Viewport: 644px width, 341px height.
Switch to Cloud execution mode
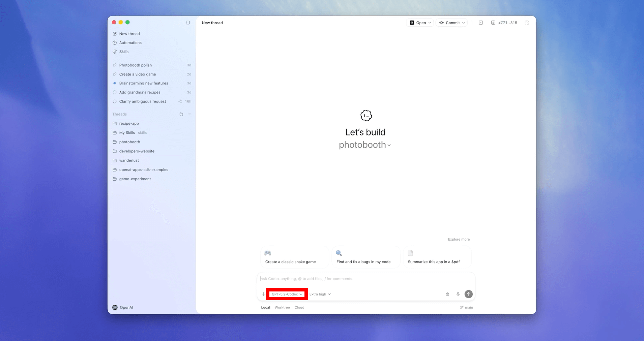tap(299, 307)
